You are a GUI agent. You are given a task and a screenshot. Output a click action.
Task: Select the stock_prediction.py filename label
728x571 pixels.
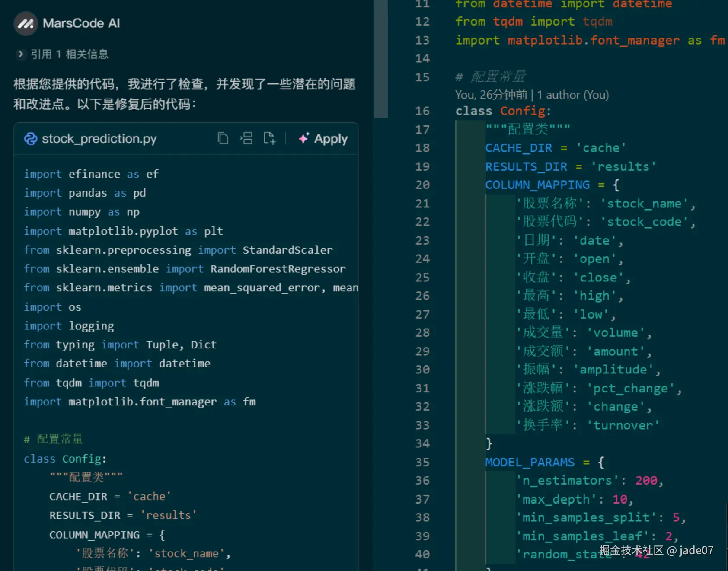(x=99, y=139)
